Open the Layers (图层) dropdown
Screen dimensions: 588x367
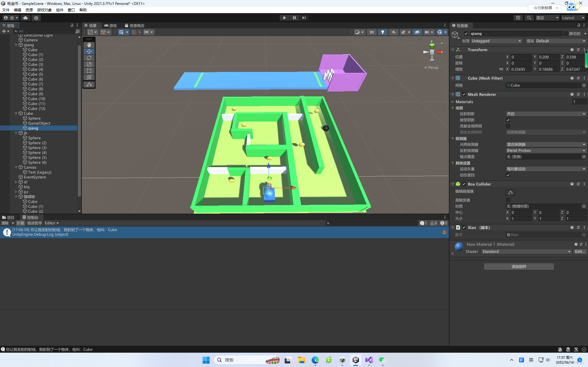click(547, 18)
